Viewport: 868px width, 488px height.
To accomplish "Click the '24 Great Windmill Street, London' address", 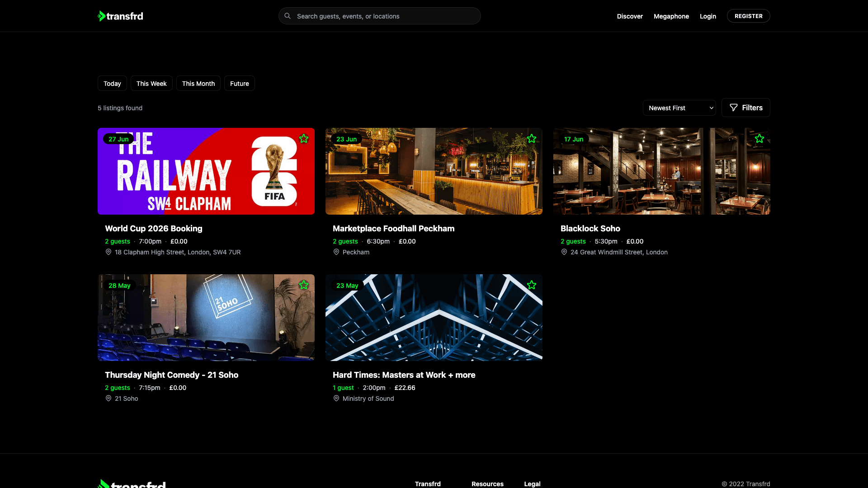I will pos(619,252).
